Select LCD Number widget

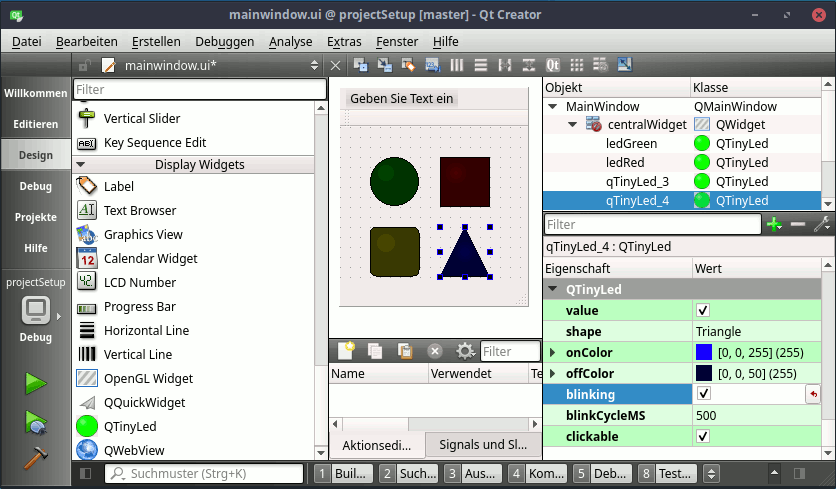(140, 283)
